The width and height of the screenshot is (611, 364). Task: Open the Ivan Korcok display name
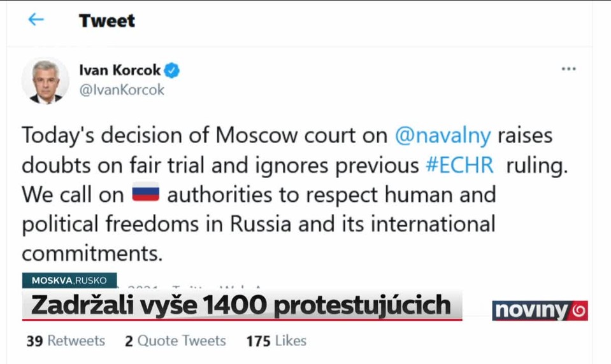[120, 70]
